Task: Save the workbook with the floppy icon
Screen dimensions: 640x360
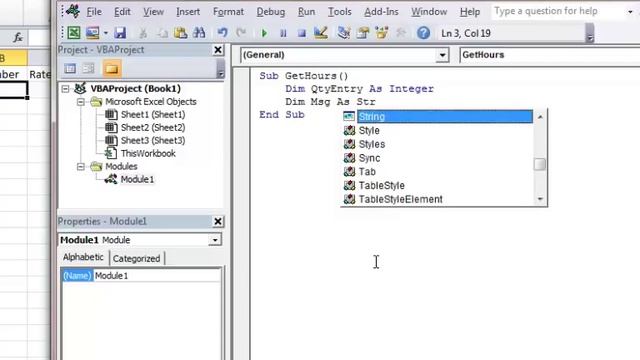Action: [x=120, y=33]
